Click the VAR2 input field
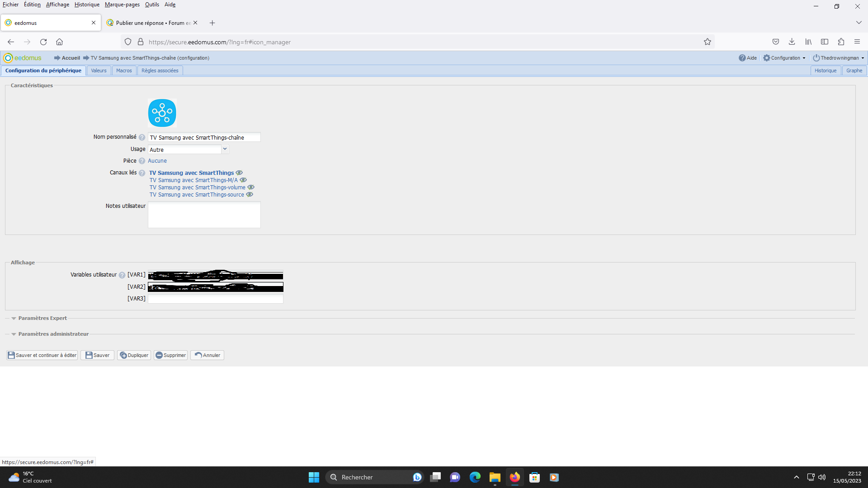Screen dimensions: 868x488 [216, 287]
